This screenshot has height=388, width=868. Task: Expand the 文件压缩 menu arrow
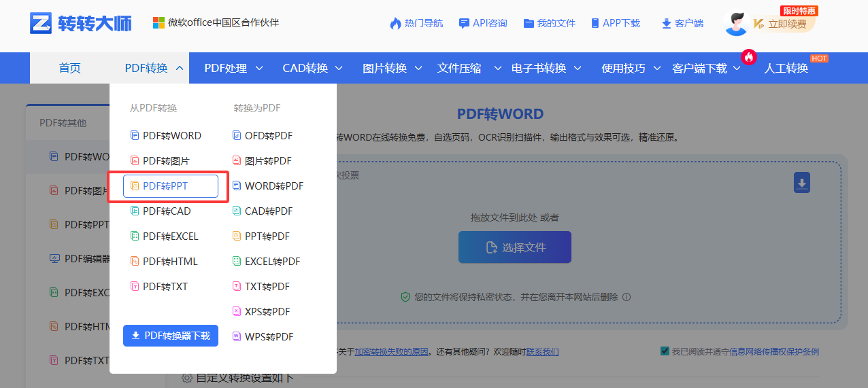(x=497, y=68)
